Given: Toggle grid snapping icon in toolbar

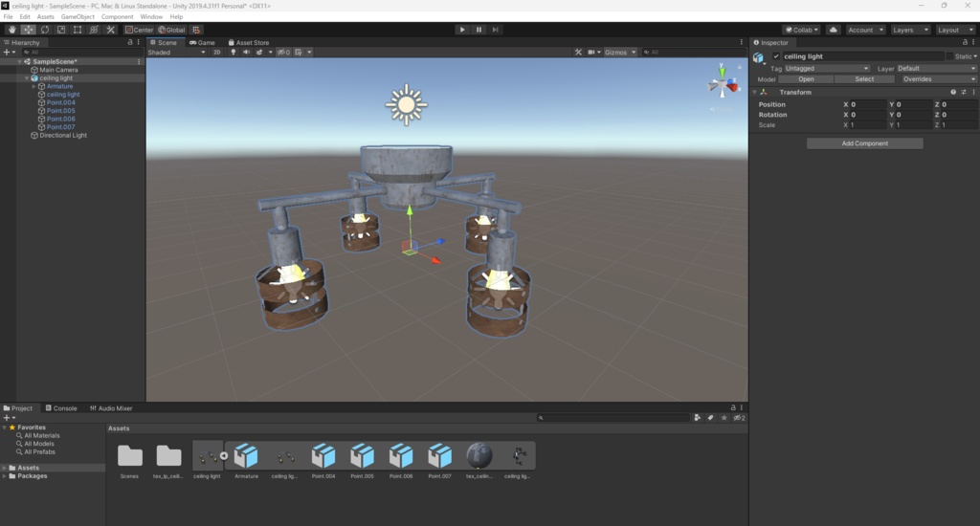Looking at the screenshot, I should [x=196, y=30].
